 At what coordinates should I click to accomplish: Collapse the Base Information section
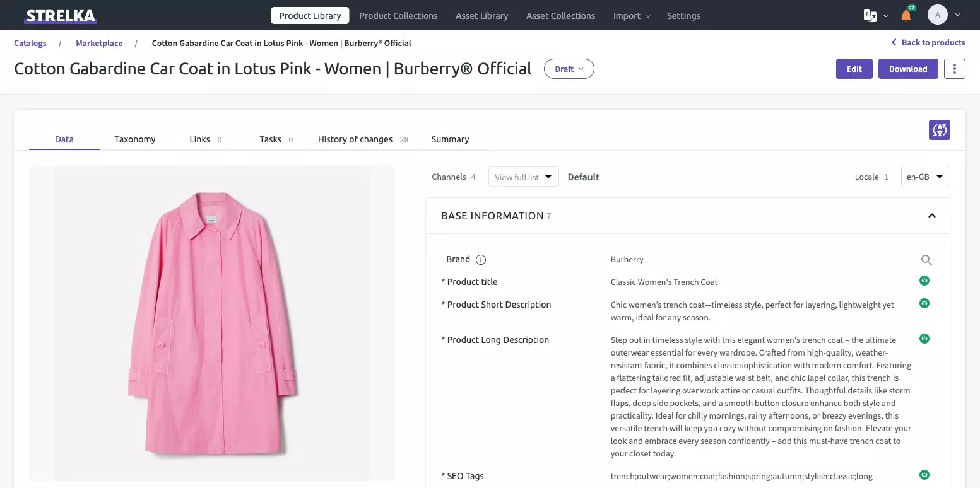pos(932,216)
